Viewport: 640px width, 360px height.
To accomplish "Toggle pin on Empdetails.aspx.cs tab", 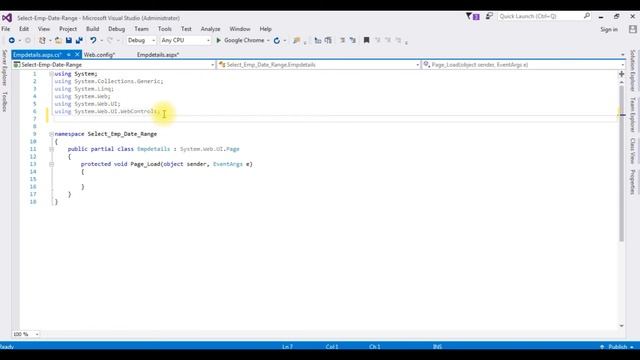I will [69, 54].
